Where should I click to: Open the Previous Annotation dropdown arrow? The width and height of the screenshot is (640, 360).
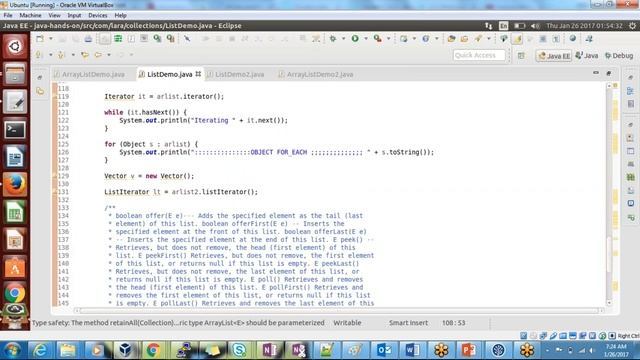(73, 55)
